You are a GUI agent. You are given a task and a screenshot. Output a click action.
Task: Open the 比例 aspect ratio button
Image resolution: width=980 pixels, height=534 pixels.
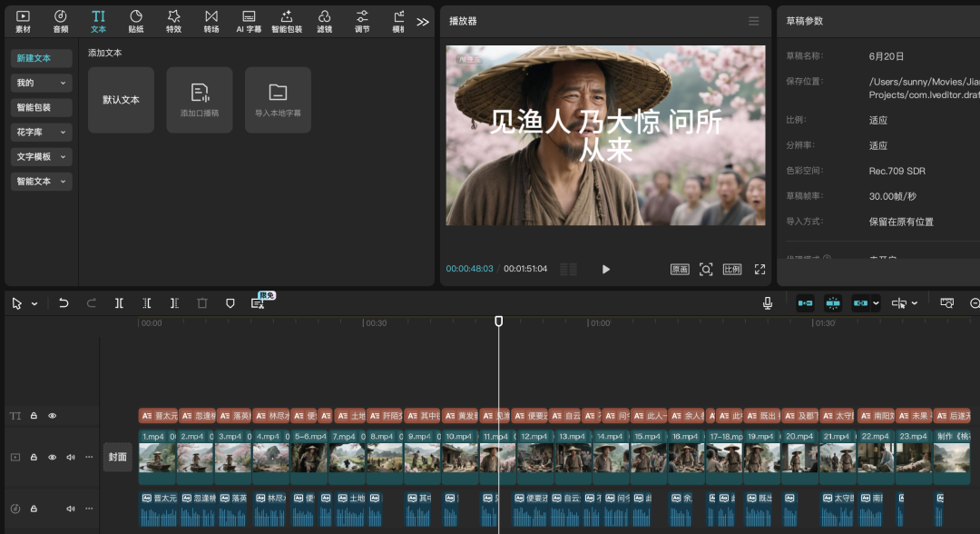[732, 270]
